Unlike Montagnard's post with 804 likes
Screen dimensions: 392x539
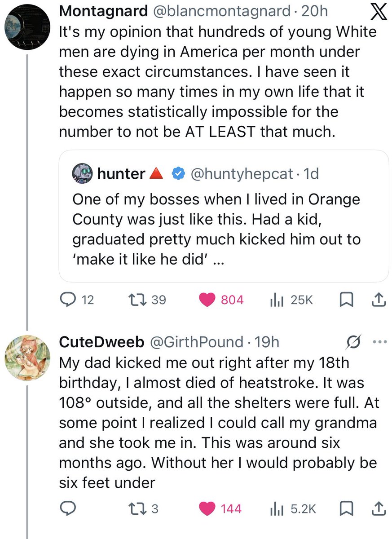(207, 299)
